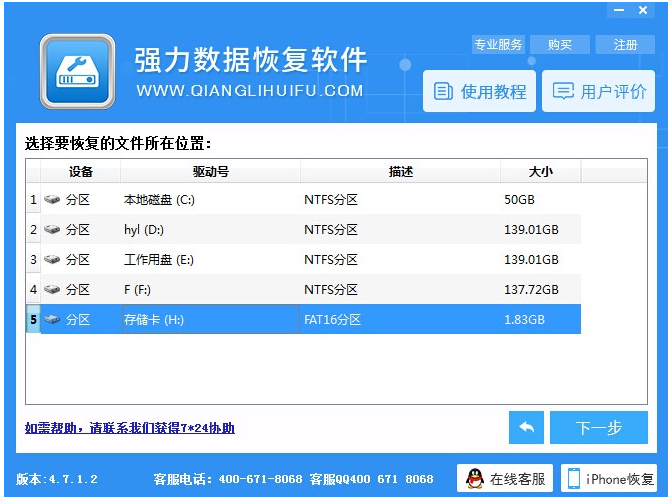Click the 驱动号 column header
Viewport: 668px width, 497px height.
[210, 172]
